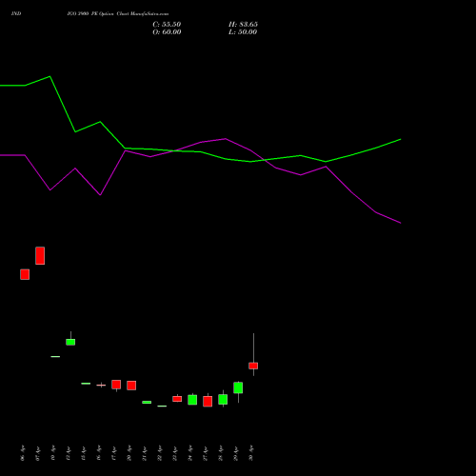Screen dimensions: 476x476
Task: Click the open value O: 60.00
Action: pos(167,32)
